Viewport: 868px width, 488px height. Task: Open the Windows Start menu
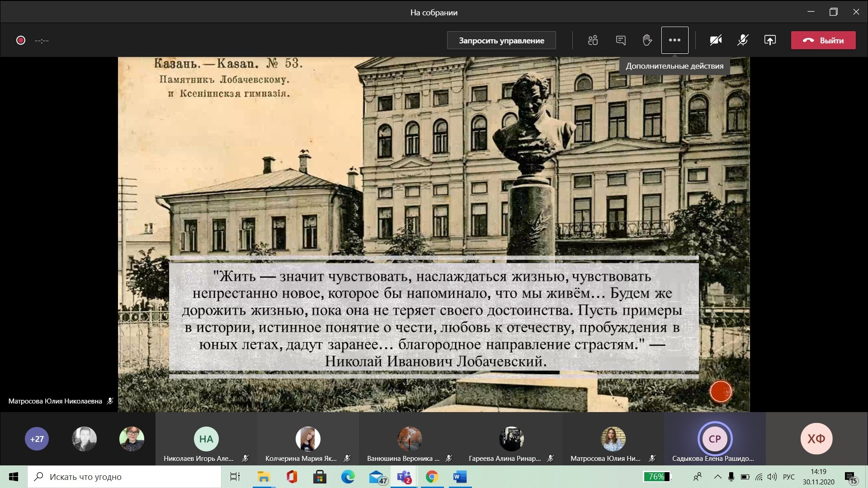pos(13,477)
